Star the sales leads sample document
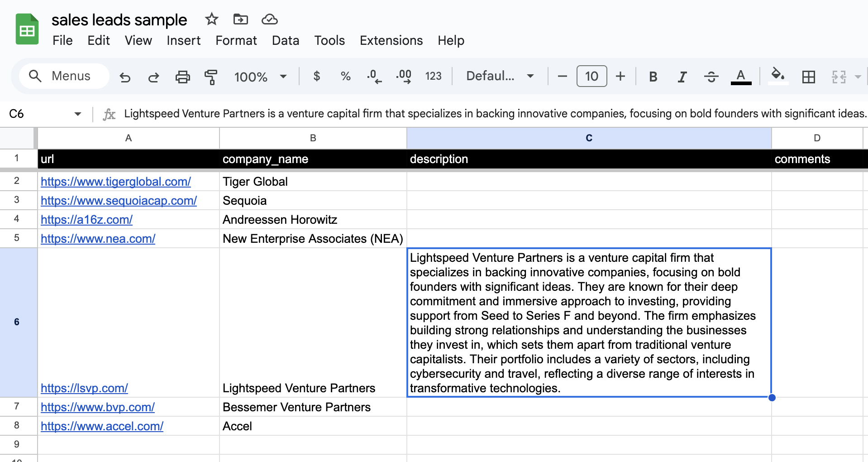 [x=211, y=19]
